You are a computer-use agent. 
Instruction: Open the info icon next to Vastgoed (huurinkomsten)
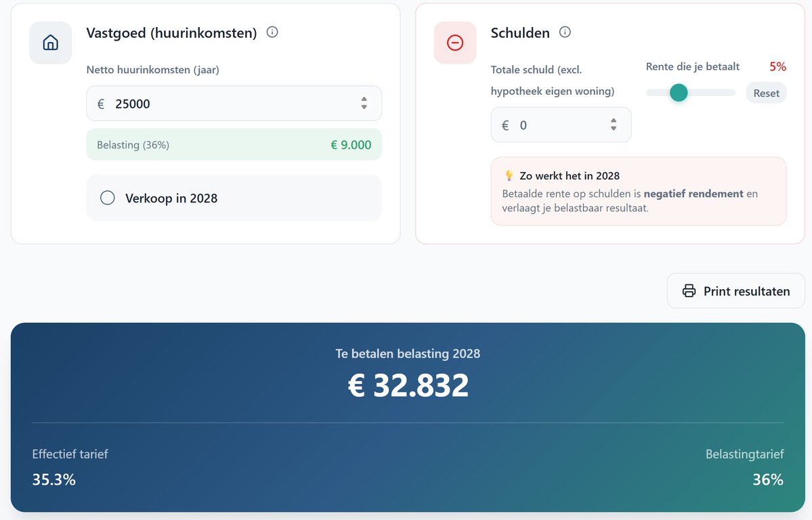point(272,32)
